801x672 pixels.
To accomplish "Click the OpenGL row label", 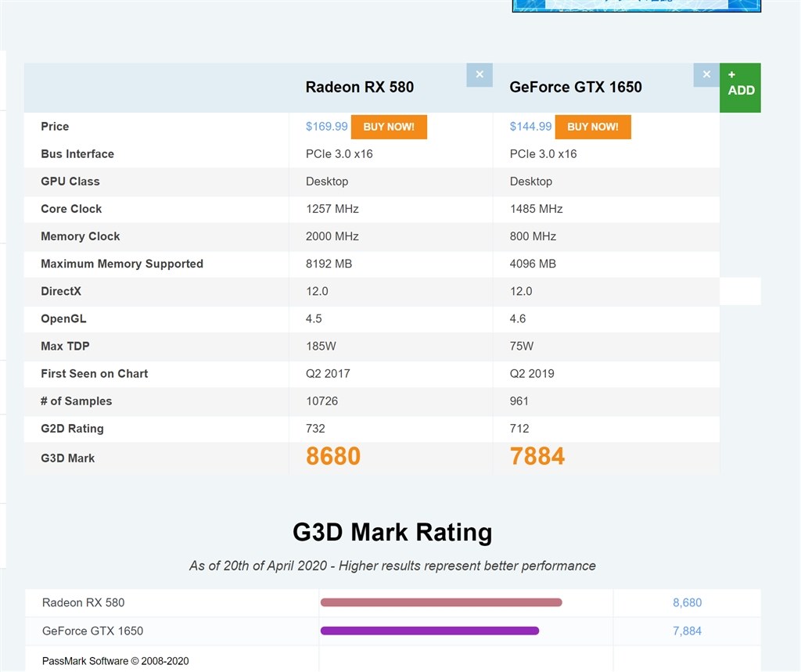I will 63,319.
